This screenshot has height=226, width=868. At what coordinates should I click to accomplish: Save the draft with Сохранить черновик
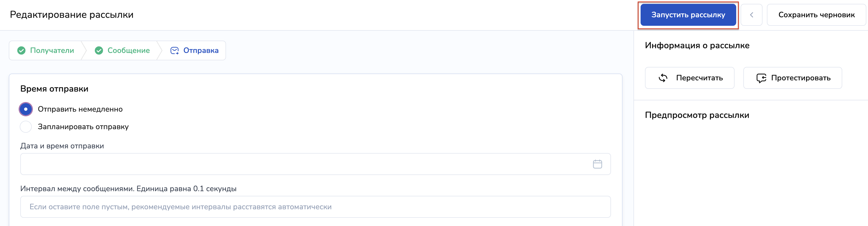(816, 15)
